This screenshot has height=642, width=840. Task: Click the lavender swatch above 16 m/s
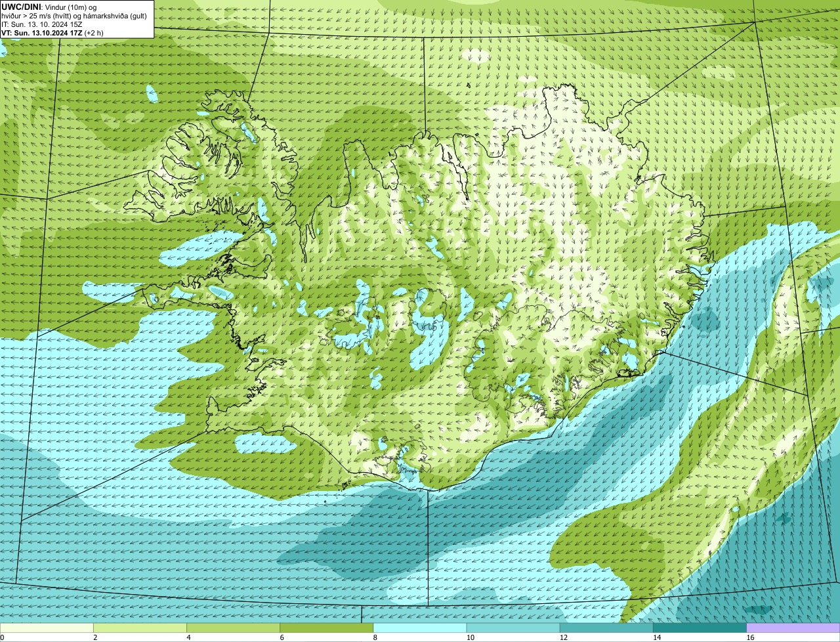click(793, 628)
